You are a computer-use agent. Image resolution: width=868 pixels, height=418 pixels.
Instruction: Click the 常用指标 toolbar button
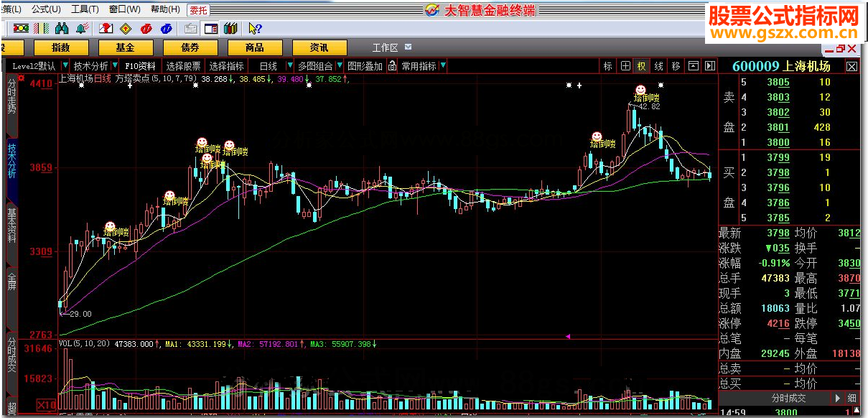click(419, 66)
